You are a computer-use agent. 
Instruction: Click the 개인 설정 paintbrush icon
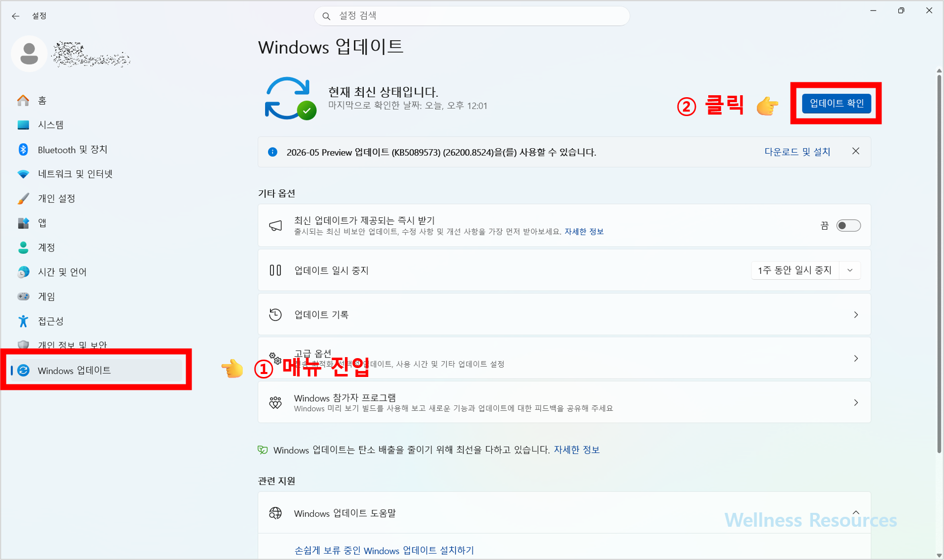pyautogui.click(x=23, y=198)
